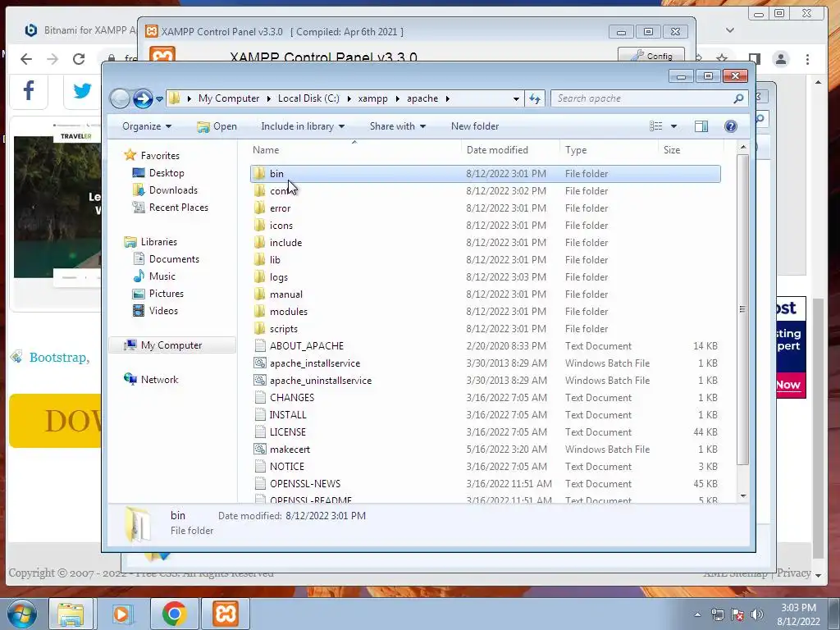Select the error folder icon
840x630 pixels.
click(x=260, y=208)
